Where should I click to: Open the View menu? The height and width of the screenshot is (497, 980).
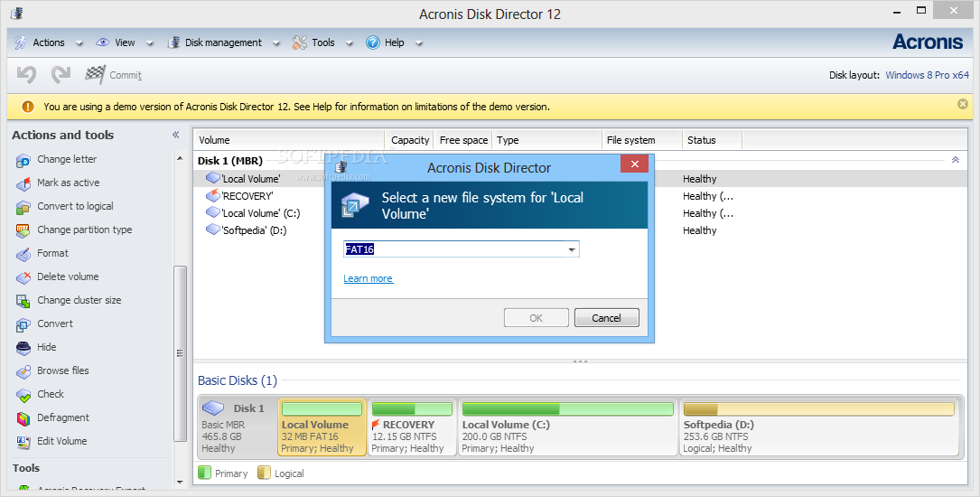tap(125, 42)
